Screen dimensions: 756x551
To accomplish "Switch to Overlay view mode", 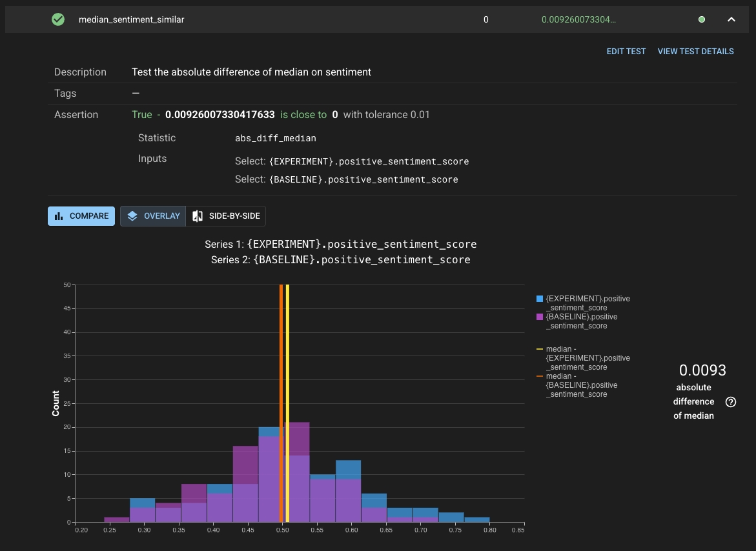I will (154, 216).
